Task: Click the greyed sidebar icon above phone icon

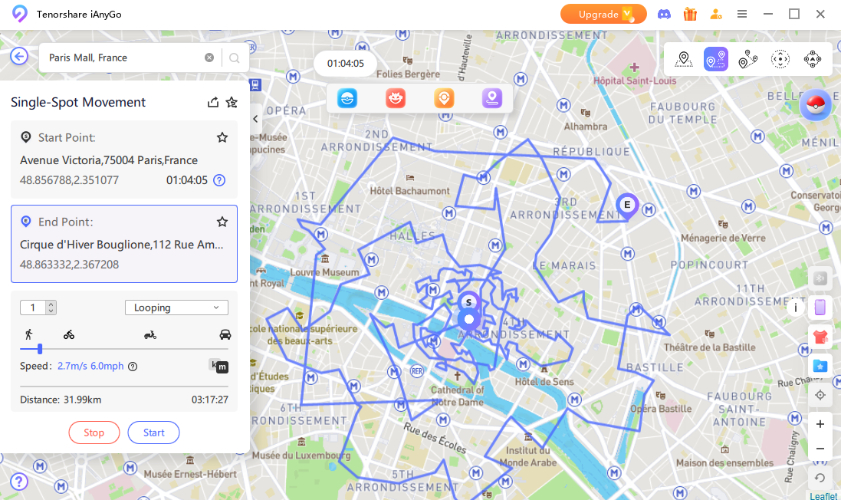Action: click(x=820, y=278)
